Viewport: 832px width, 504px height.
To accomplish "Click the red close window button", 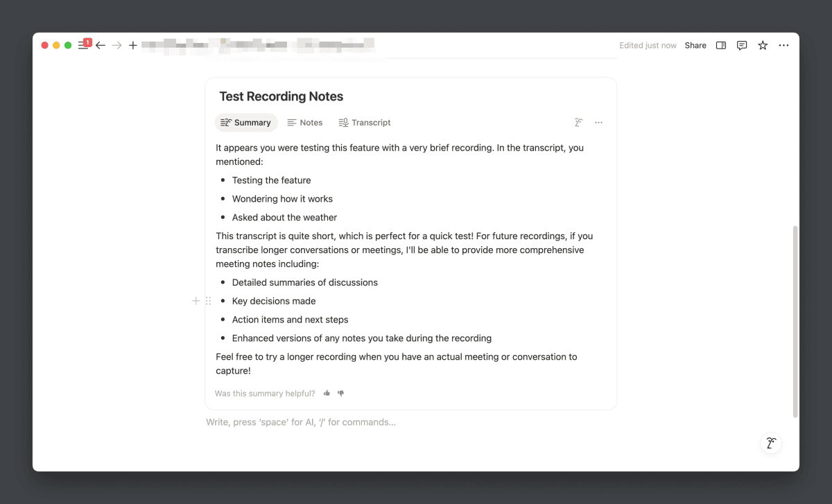I will point(45,46).
